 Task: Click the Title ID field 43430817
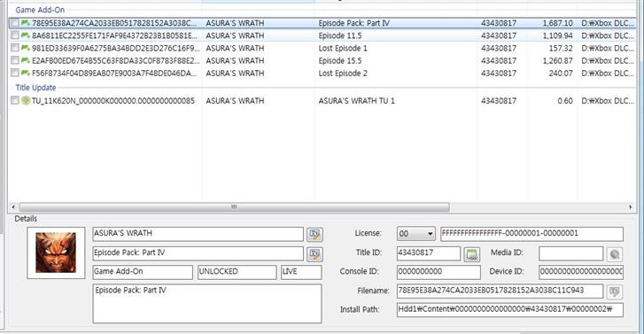(x=429, y=253)
